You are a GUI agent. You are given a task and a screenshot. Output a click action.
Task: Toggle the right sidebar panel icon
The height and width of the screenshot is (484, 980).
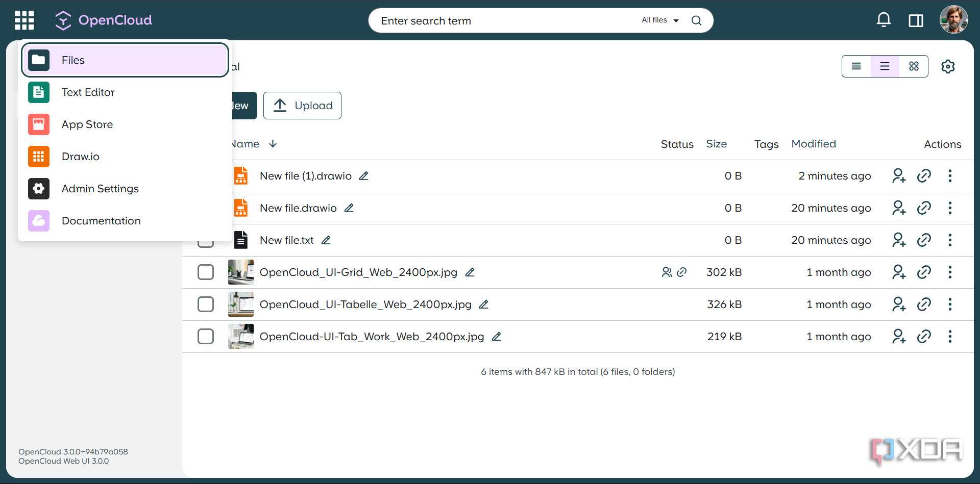click(916, 20)
